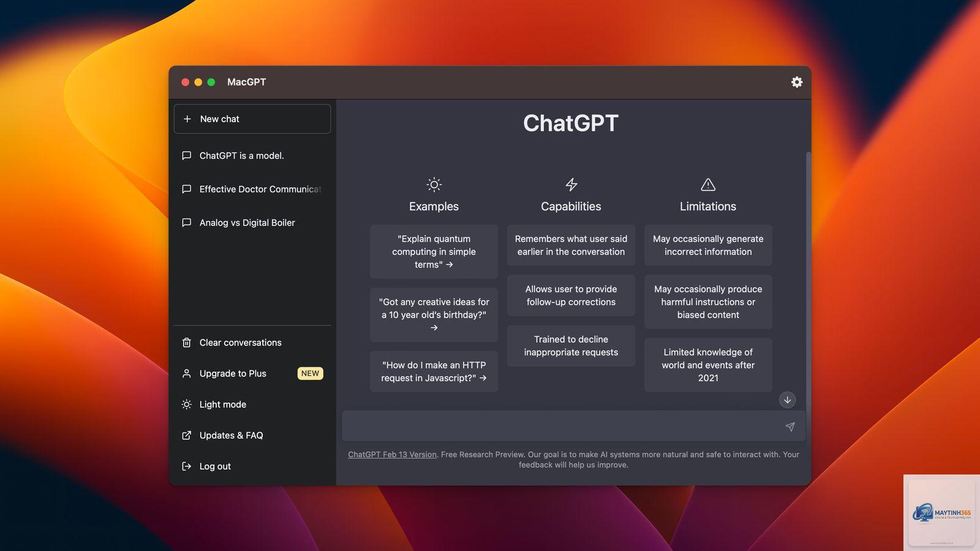This screenshot has height=551, width=980.
Task: Click the Limited knowledge after 2021 card
Action: click(x=708, y=365)
